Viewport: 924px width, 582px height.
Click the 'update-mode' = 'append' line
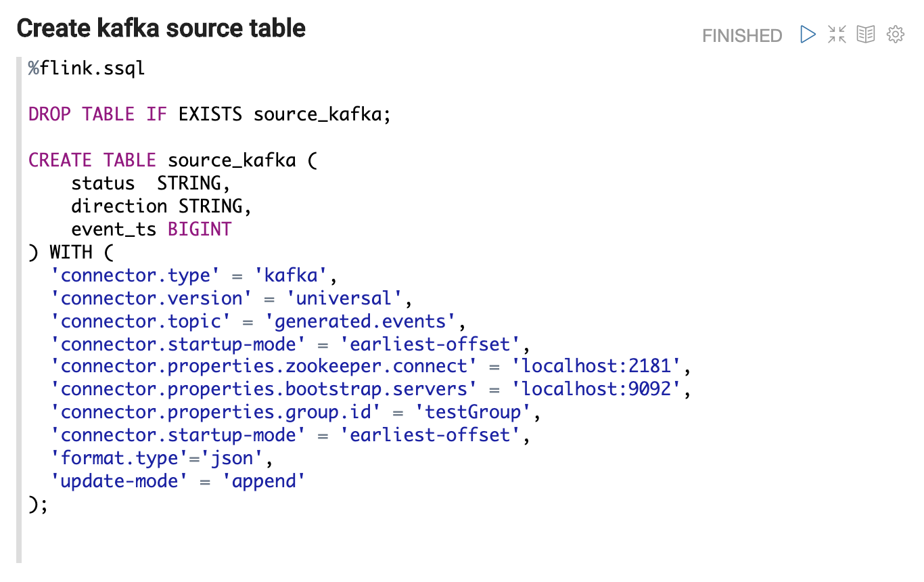tap(179, 481)
